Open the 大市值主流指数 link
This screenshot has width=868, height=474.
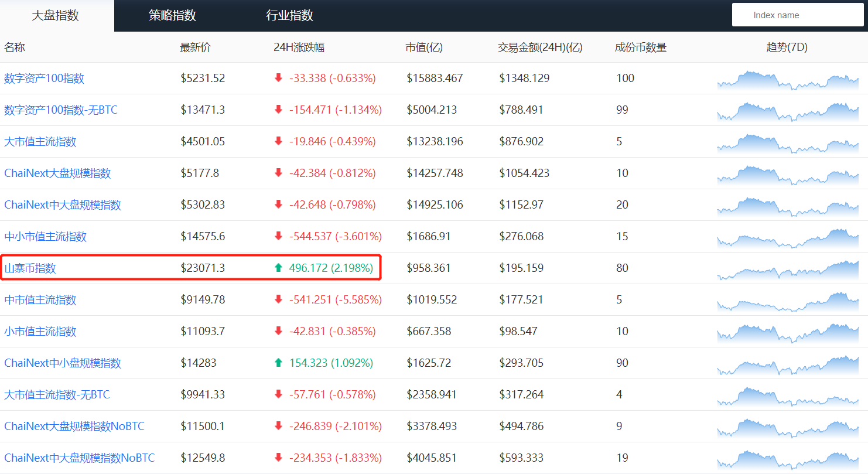point(40,142)
